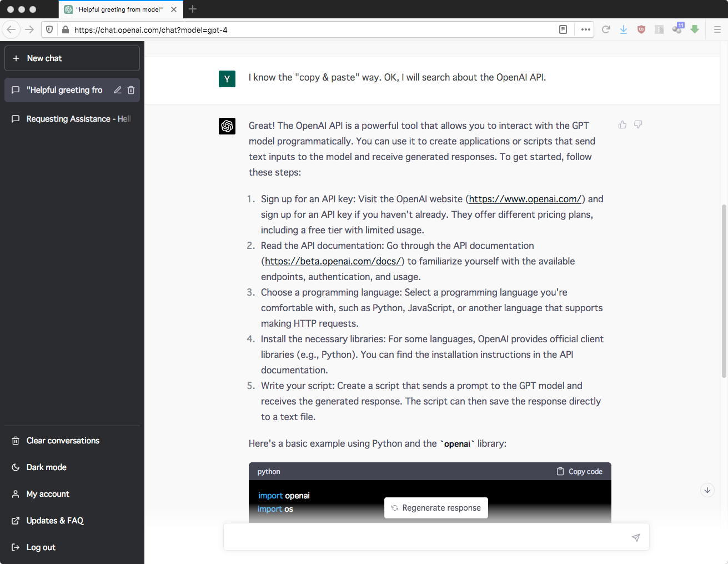Jump to bottom with the down-arrow button
The width and height of the screenshot is (728, 564).
pos(707,490)
